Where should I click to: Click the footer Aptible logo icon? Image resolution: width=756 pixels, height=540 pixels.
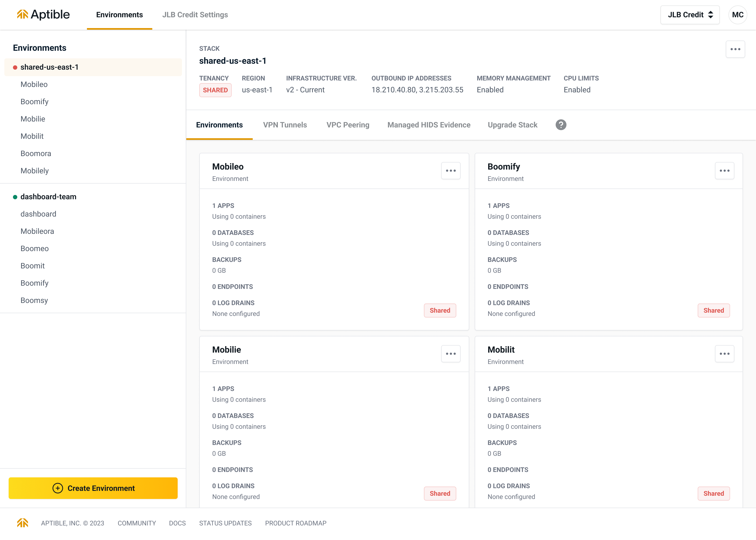(x=22, y=523)
